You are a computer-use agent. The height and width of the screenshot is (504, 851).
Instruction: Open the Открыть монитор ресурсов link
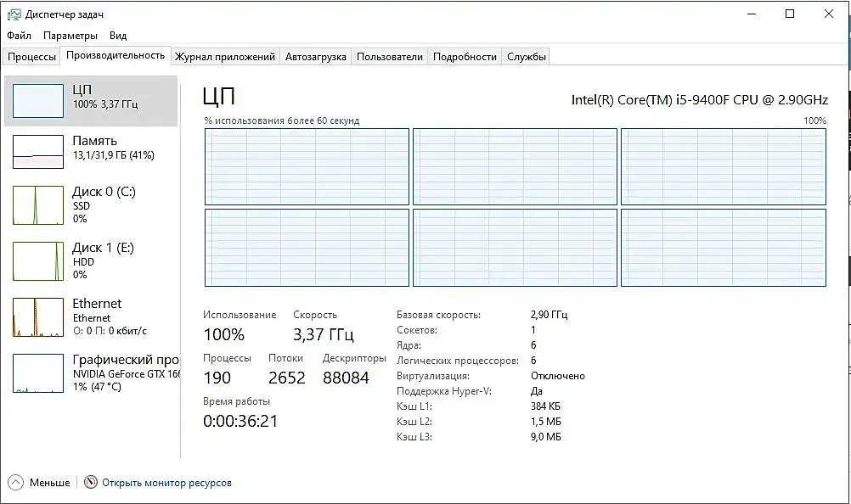[166, 483]
